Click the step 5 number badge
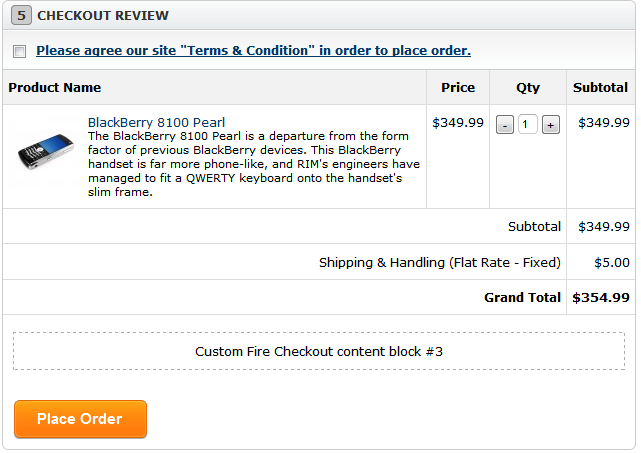The width and height of the screenshot is (641, 453). click(22, 16)
